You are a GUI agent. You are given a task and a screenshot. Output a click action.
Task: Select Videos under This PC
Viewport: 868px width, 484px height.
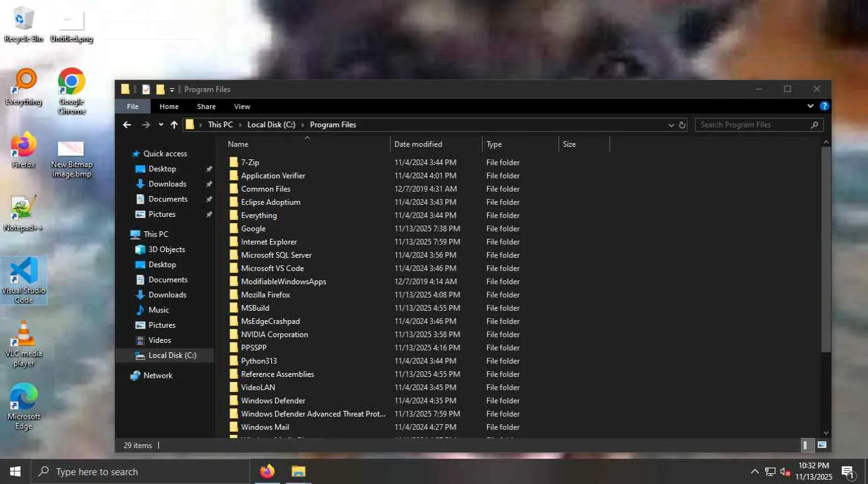160,340
